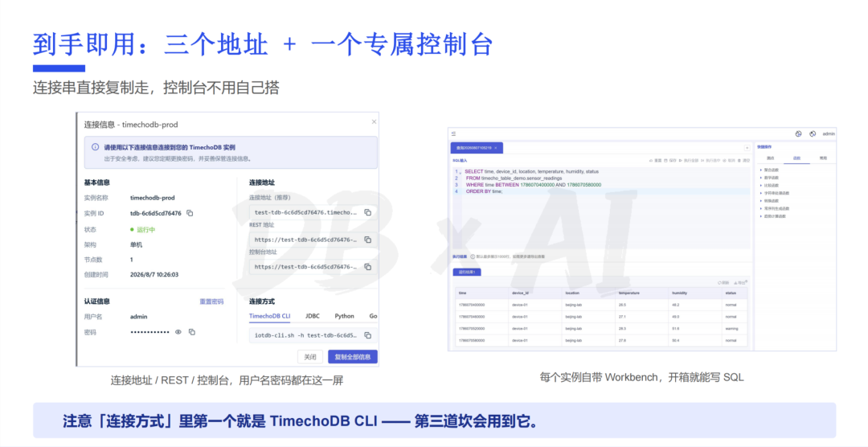This screenshot has height=447, width=868.
Task: Reveal the hidden password with eye icon
Action: 178,332
